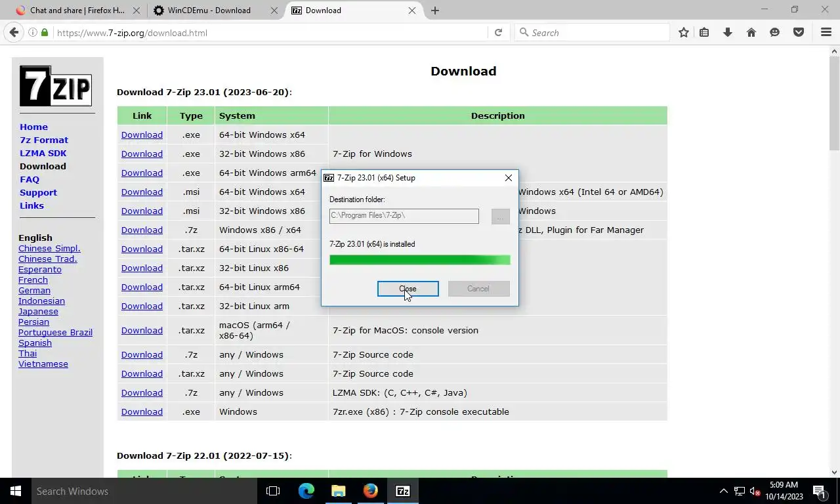Click the Firefox URL address bar
Screen dimensions: 840x504
coord(270,32)
